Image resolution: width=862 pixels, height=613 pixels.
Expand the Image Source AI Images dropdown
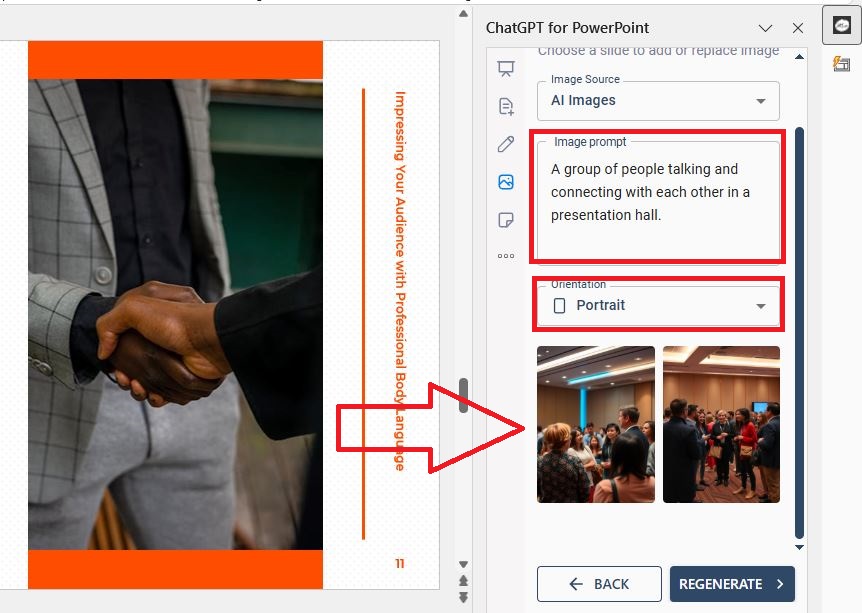click(x=658, y=101)
